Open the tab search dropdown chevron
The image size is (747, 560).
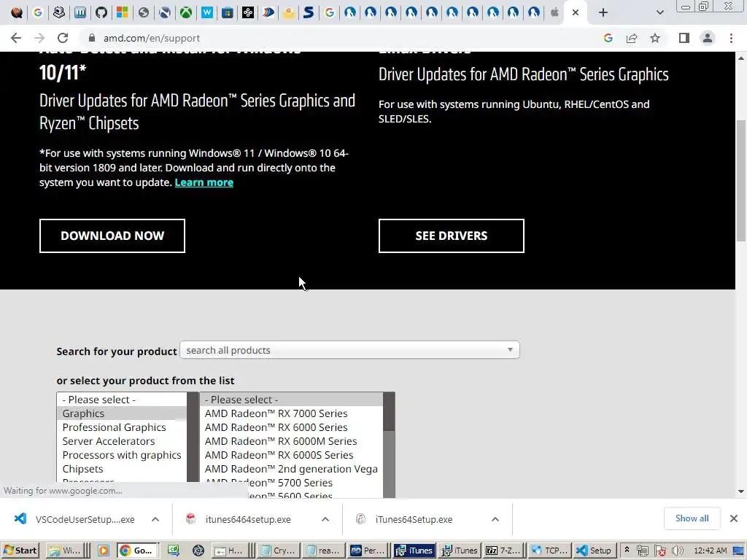(659, 12)
